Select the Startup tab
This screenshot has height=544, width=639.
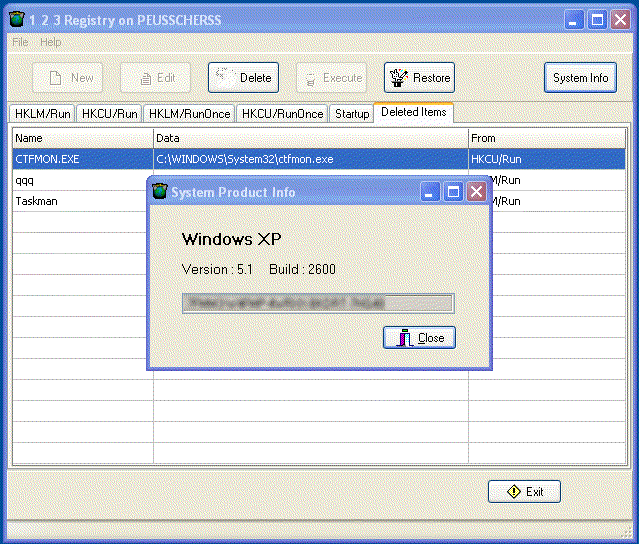pyautogui.click(x=352, y=114)
